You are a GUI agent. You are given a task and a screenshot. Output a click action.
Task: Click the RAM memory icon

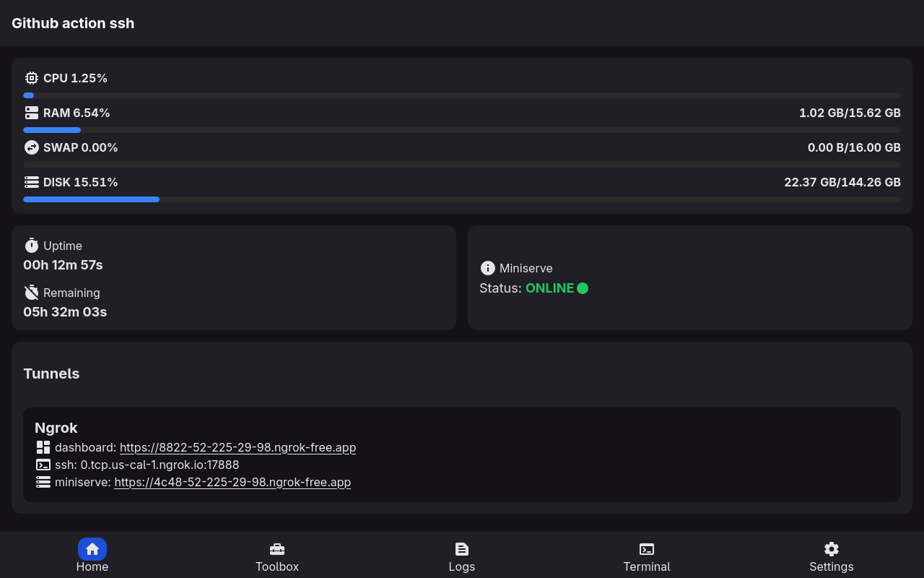(x=31, y=112)
